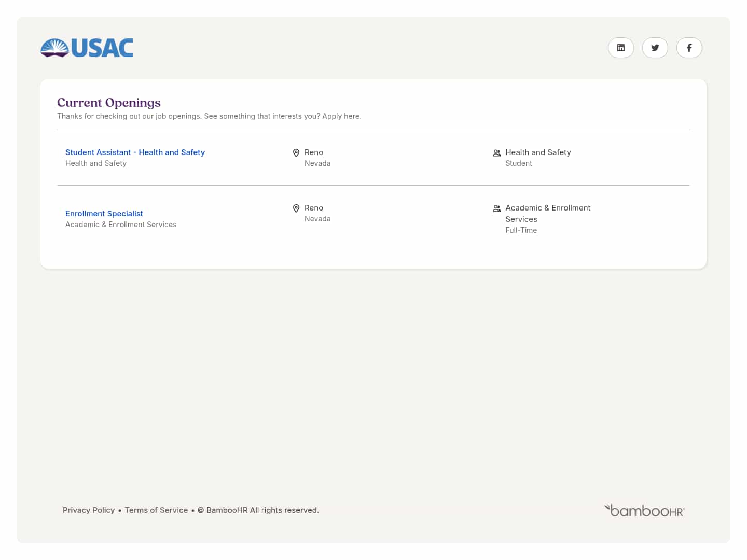
Task: Click 'Nevada' in the Enrollment Specialist row
Action: (x=317, y=219)
